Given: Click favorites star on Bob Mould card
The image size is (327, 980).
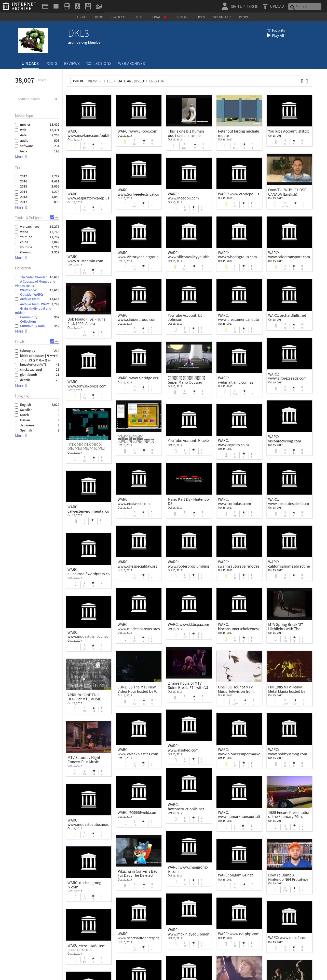Looking at the screenshot, I should pyautogui.click(x=94, y=332).
